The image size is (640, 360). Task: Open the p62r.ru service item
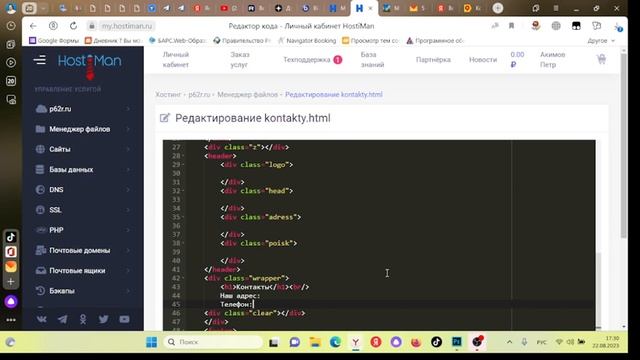(x=60, y=109)
